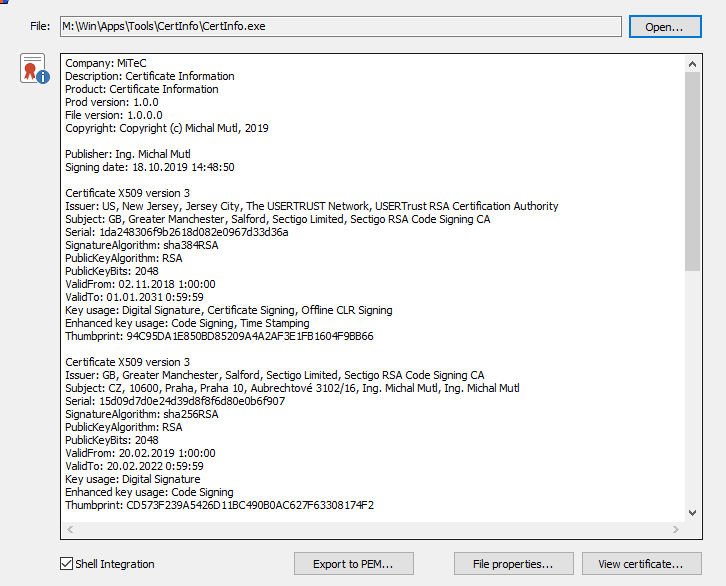Screen dimensions: 726x586
Task: Toggle the Shell Integration checkbox
Action: point(67,564)
